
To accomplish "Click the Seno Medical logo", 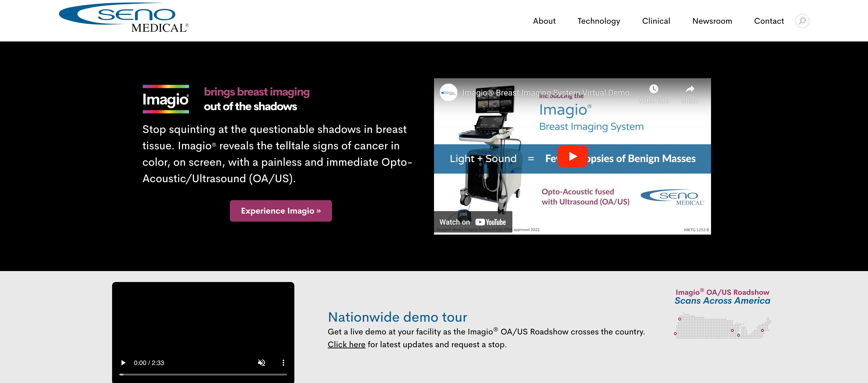I will [x=124, y=18].
